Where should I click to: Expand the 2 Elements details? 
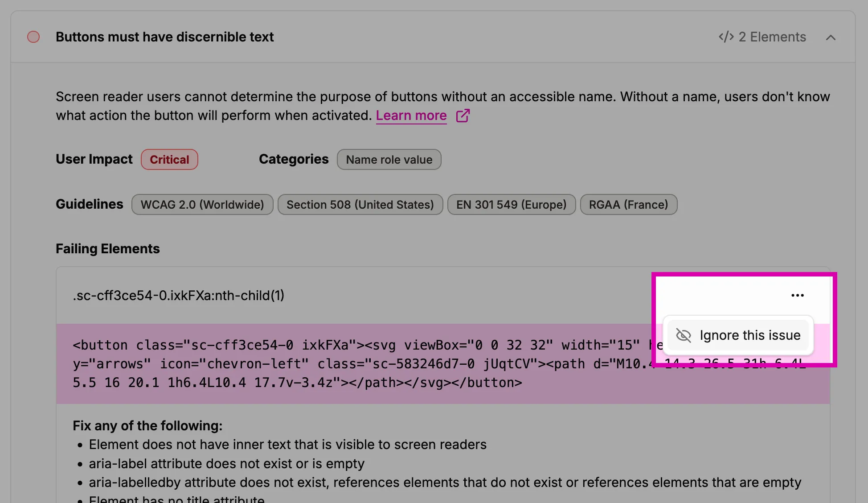[772, 37]
